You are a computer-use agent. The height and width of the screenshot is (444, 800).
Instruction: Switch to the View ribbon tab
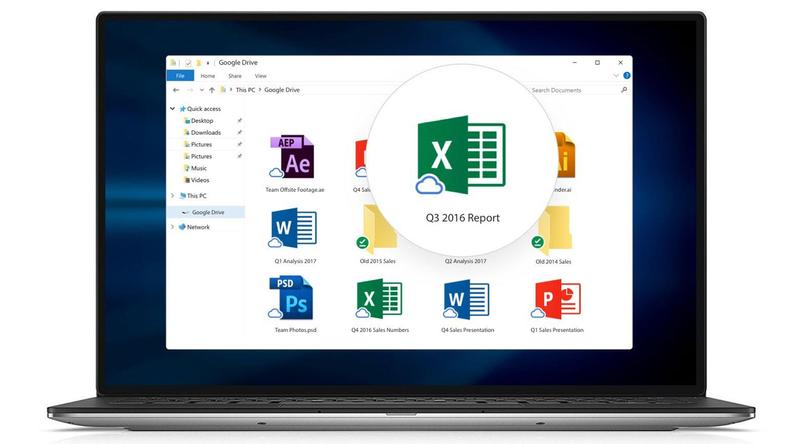click(x=261, y=76)
